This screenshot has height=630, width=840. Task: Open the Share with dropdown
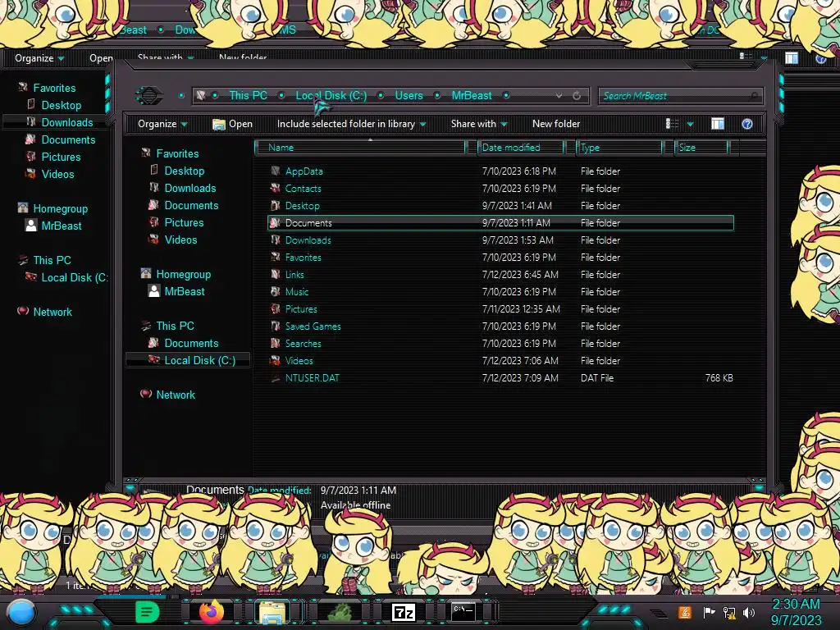click(479, 124)
